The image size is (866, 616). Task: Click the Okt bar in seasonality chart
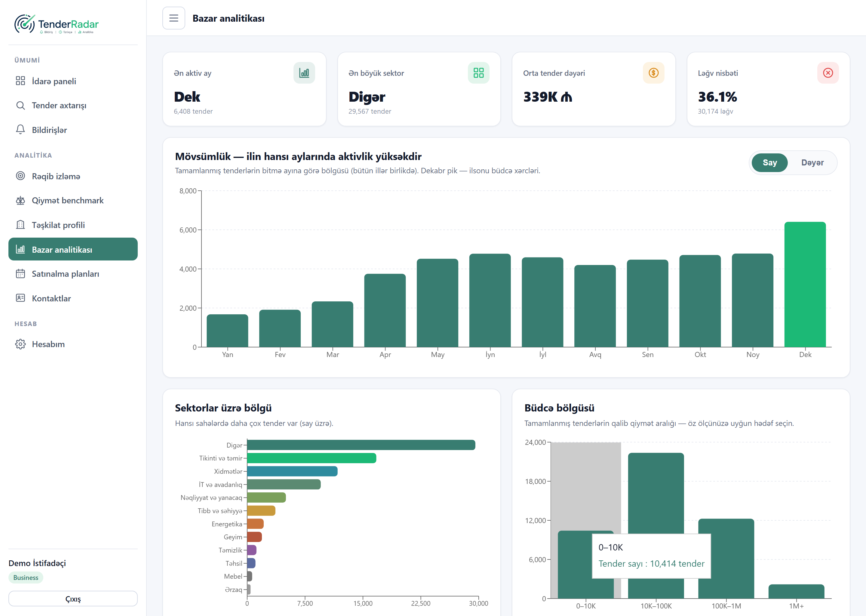pos(700,301)
